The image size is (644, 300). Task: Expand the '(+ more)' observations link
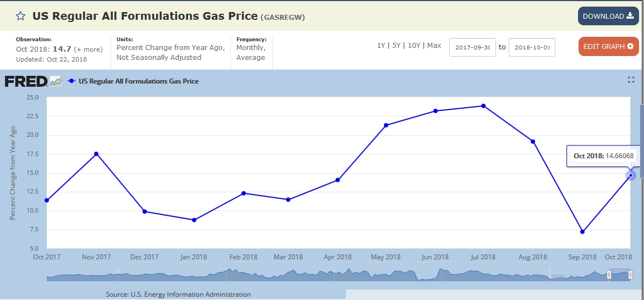point(87,49)
